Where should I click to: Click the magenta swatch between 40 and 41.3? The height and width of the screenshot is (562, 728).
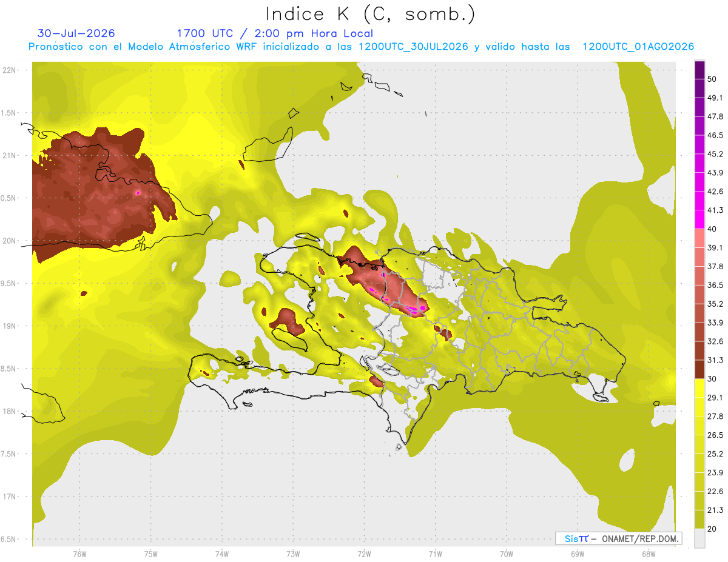tap(700, 219)
